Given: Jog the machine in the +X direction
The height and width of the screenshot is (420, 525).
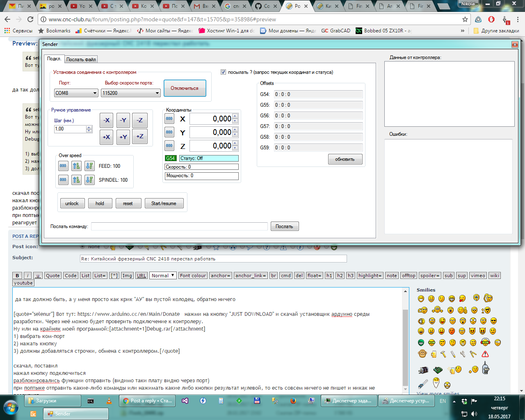Looking at the screenshot, I should click(107, 137).
